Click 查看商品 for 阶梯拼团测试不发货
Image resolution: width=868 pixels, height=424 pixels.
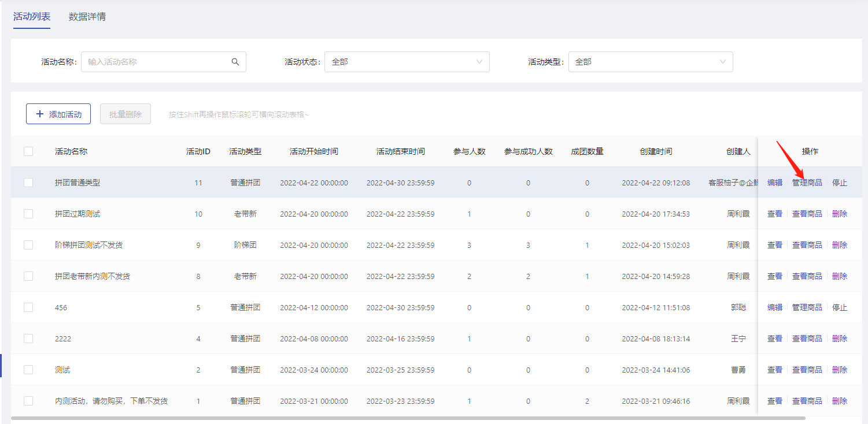pyautogui.click(x=807, y=245)
